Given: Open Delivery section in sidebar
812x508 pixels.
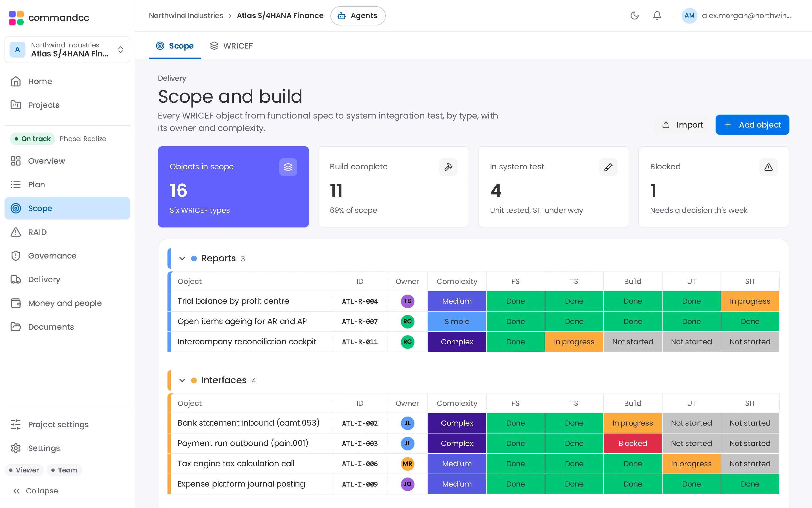Looking at the screenshot, I should [x=67, y=279].
